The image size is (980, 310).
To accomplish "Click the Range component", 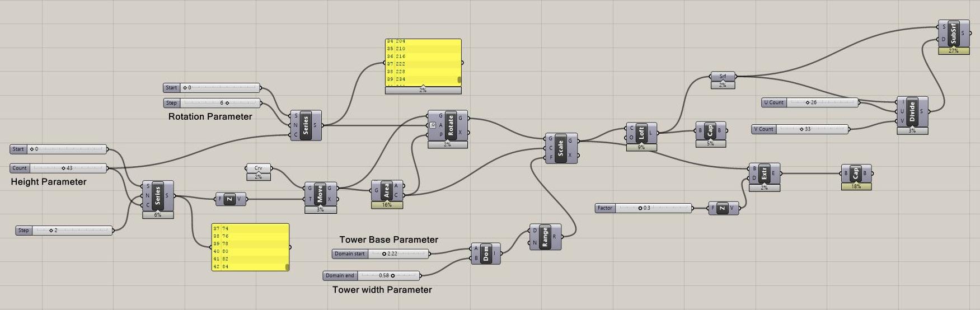I will point(545,237).
